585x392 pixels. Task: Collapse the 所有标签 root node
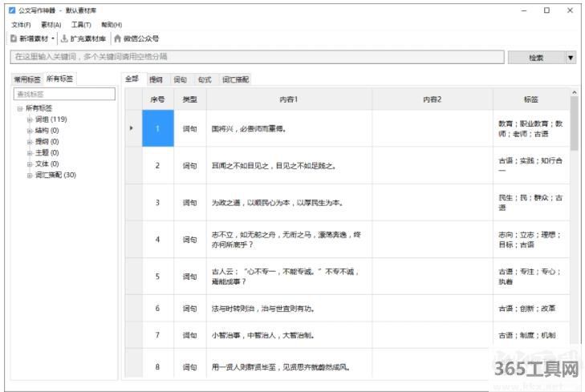click(20, 108)
